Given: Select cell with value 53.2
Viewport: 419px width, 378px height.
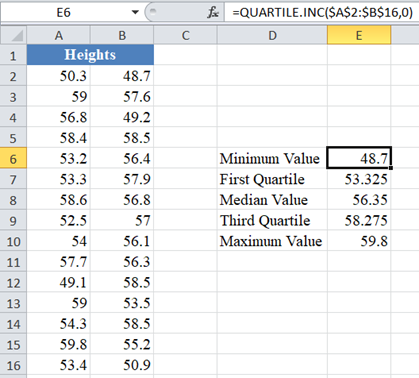Looking at the screenshot, I should tap(59, 159).
